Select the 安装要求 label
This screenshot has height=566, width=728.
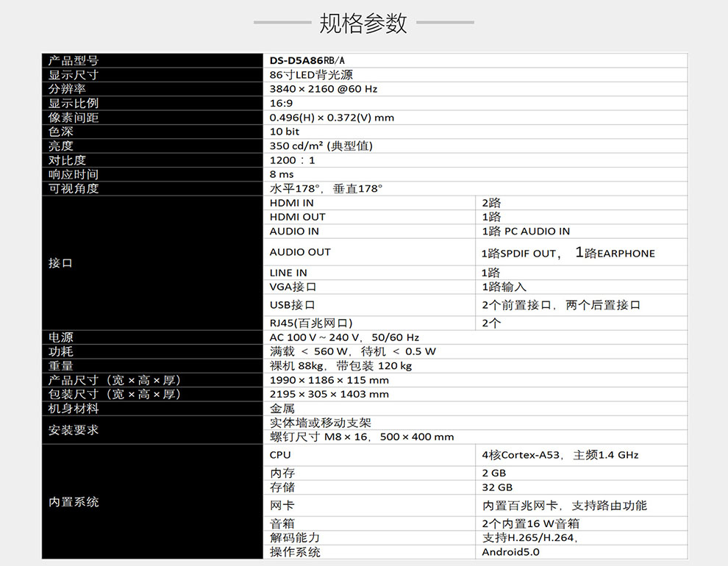point(74,430)
